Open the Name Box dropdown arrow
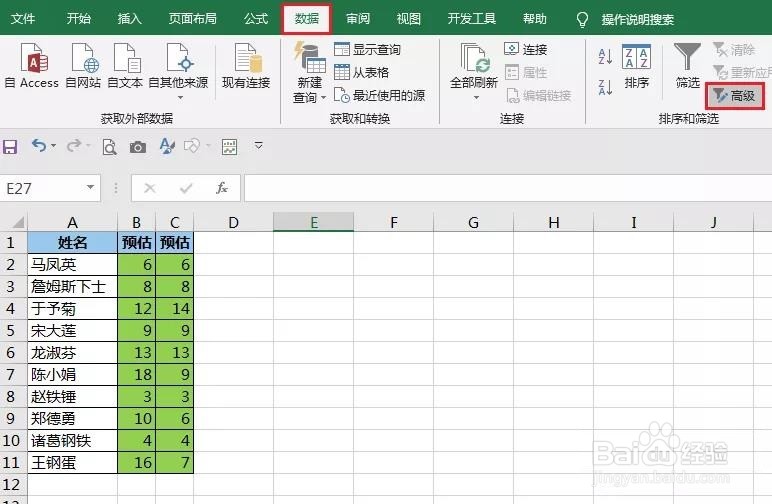The width and height of the screenshot is (772, 504). (90, 187)
